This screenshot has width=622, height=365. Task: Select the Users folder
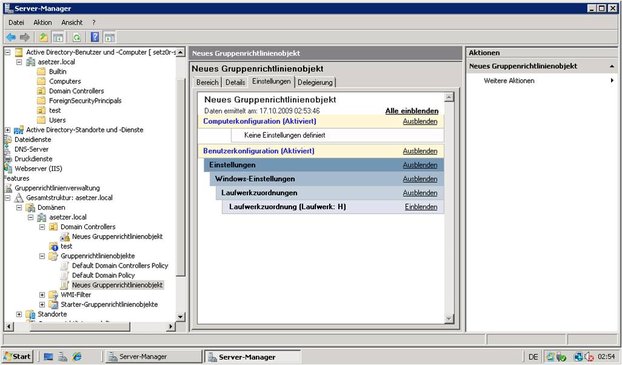tap(57, 120)
